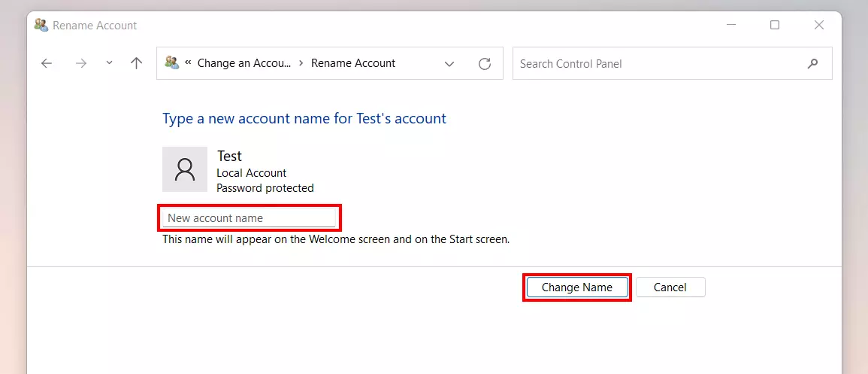Click the Test account avatar picture
This screenshot has width=868, height=374.
click(x=185, y=169)
